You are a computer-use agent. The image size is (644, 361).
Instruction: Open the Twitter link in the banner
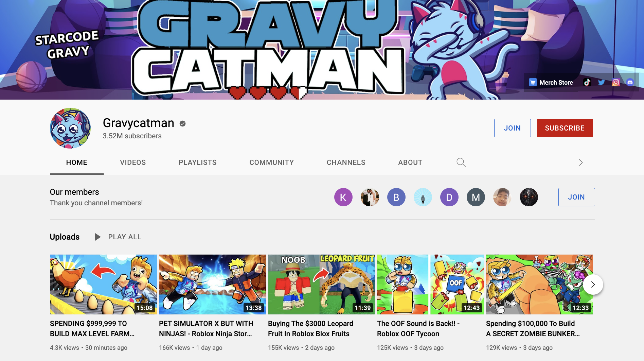601,82
